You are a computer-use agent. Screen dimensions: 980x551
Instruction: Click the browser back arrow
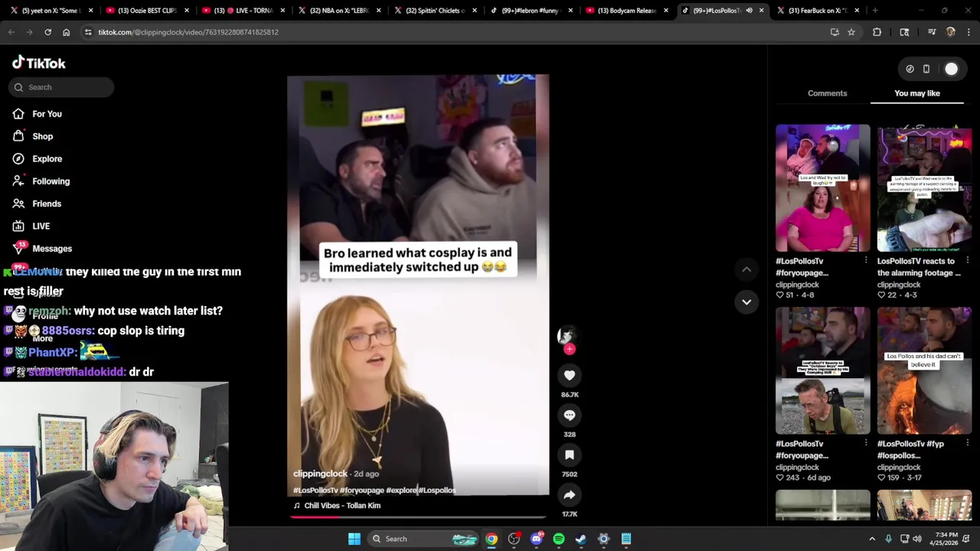tap(11, 32)
